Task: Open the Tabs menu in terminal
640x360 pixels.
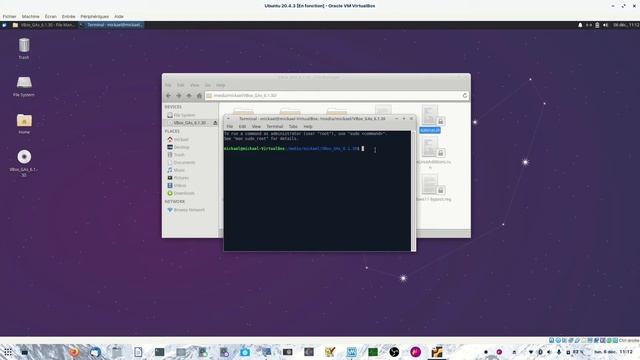Action: [x=293, y=127]
